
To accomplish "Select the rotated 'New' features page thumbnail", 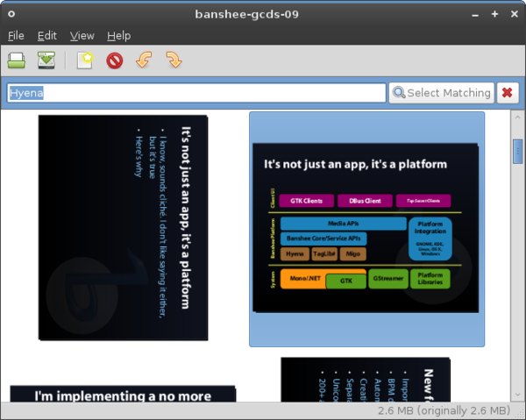I will coord(366,380).
